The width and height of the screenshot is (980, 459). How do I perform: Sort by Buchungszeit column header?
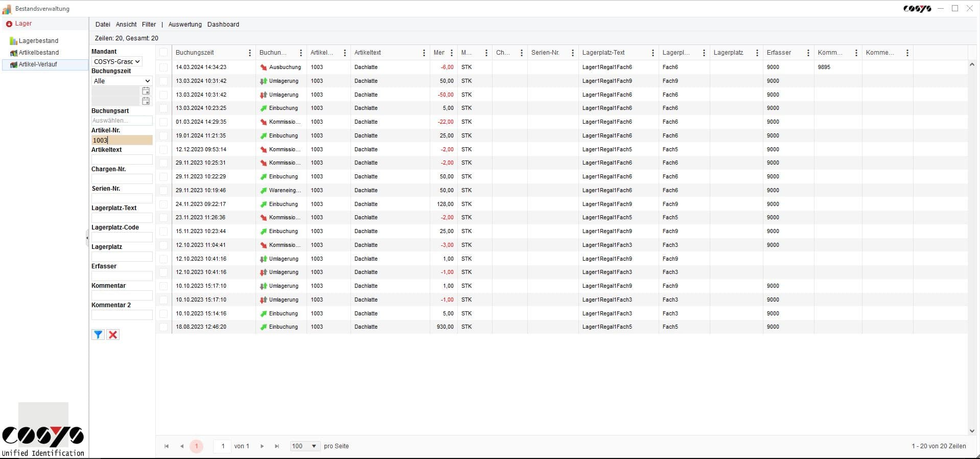pyautogui.click(x=195, y=53)
